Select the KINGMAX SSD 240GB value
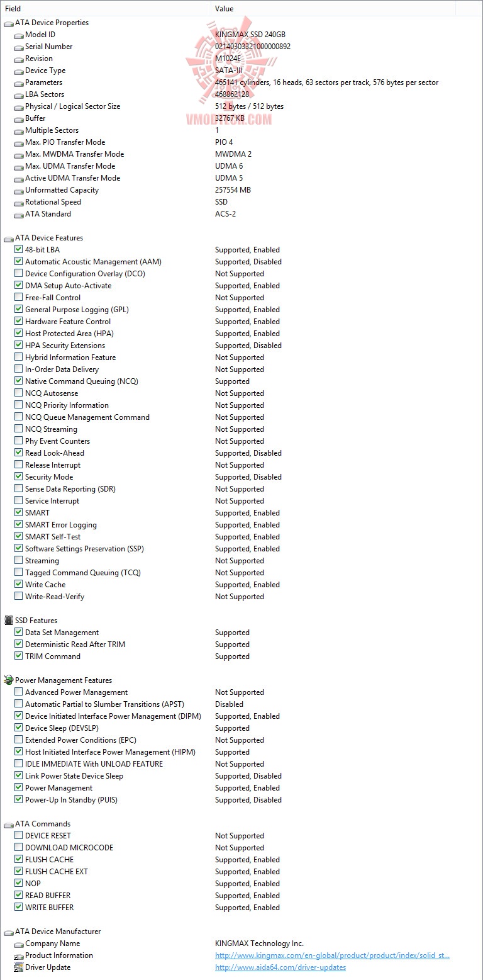This screenshot has width=483, height=980. [250, 35]
